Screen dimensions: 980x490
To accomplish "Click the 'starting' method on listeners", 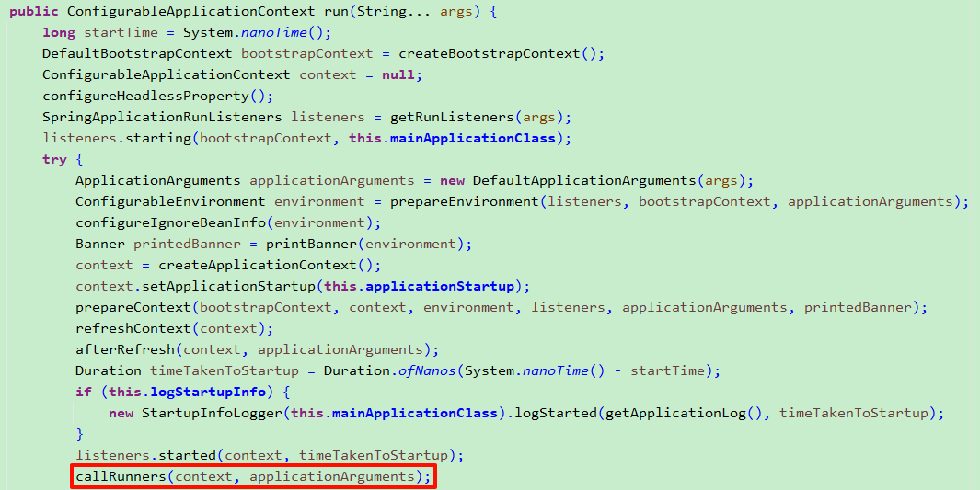I will click(x=158, y=139).
